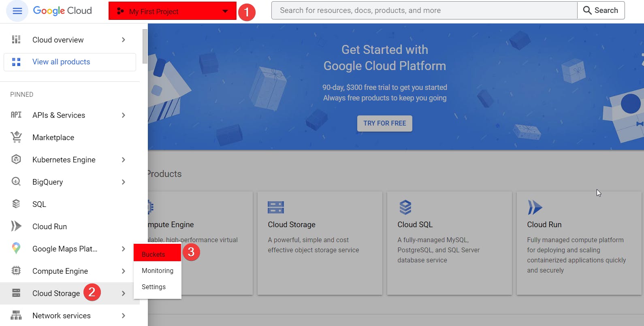
Task: Select Buckets in the Cloud Storage submenu
Action: coord(157,253)
